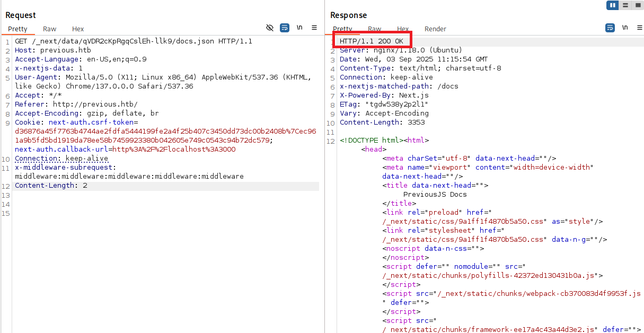Click the highlighted HTTP/1.1 200 OK status line
Image resolution: width=644 pixels, height=333 pixels.
pos(372,41)
